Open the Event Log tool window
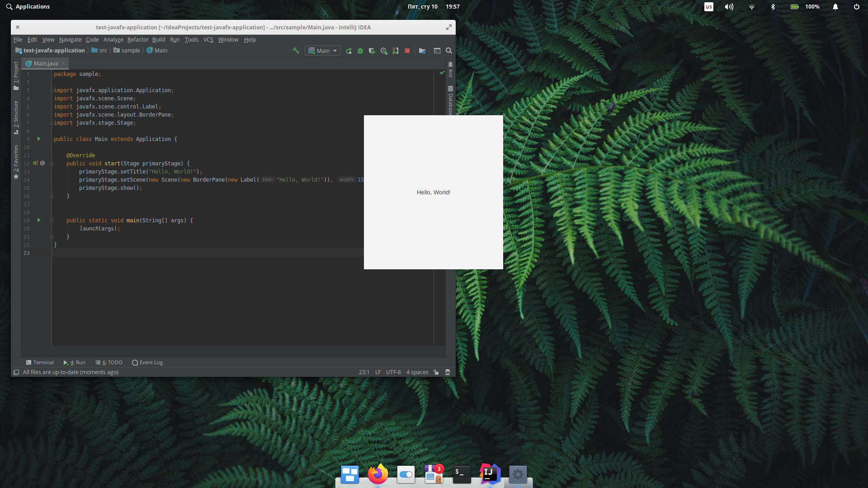The image size is (868, 488). 147,362
